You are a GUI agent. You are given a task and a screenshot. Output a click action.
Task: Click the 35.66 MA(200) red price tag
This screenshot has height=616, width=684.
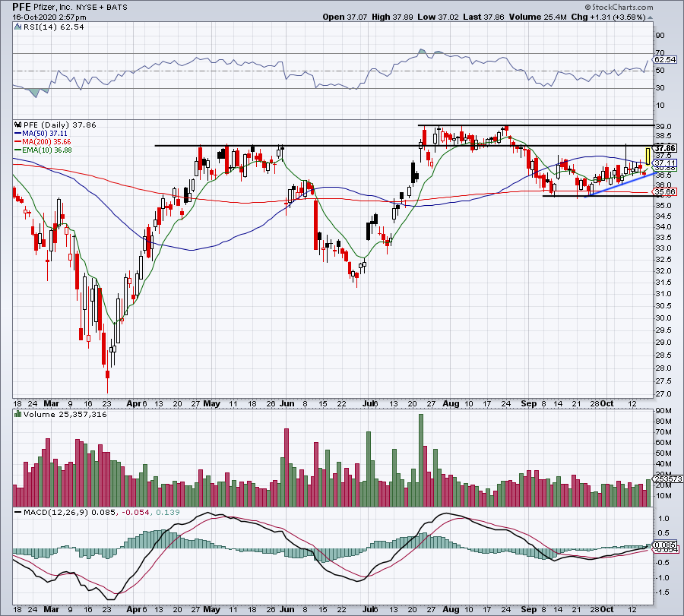pyautogui.click(x=665, y=192)
